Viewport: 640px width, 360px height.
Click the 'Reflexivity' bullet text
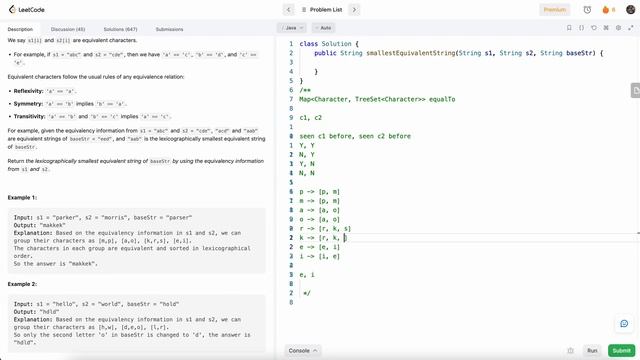click(x=45, y=91)
